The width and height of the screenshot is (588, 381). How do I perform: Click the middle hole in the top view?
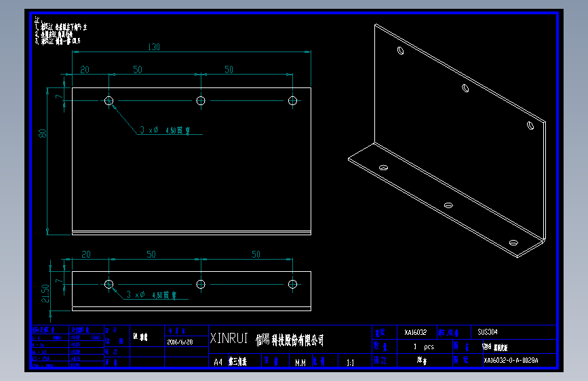(201, 100)
